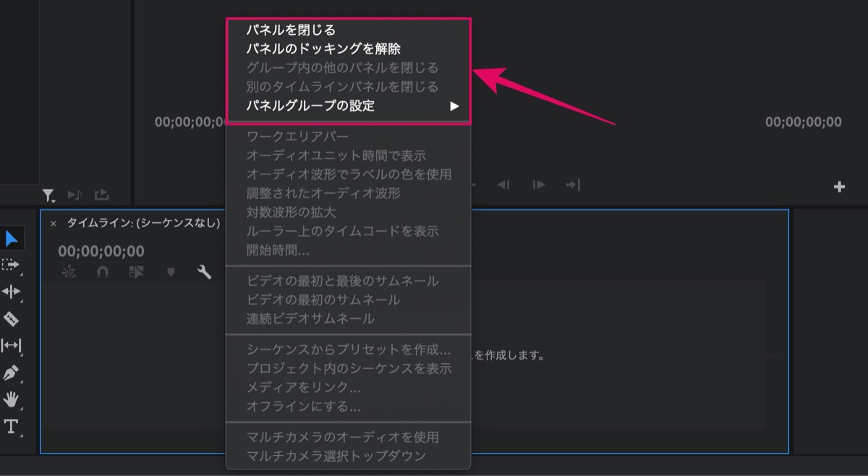Click グループ内の他のパネルを閉じる entry
Viewport: 868px width, 476px height.
click(349, 68)
